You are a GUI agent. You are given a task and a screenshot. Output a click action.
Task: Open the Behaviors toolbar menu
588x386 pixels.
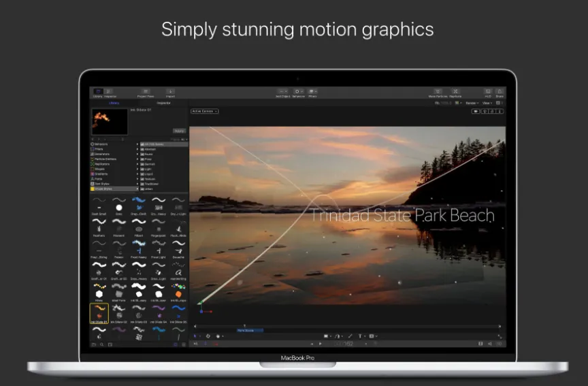pos(299,91)
